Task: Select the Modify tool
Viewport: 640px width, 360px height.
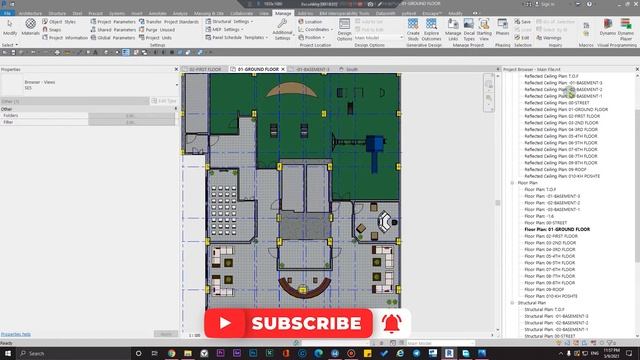Action: (x=10, y=27)
